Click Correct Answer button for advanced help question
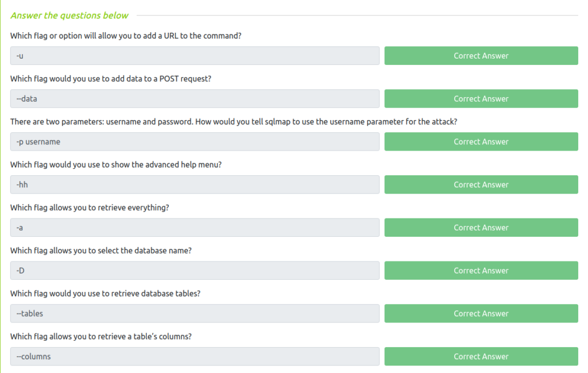This screenshot has width=588, height=373. click(481, 184)
